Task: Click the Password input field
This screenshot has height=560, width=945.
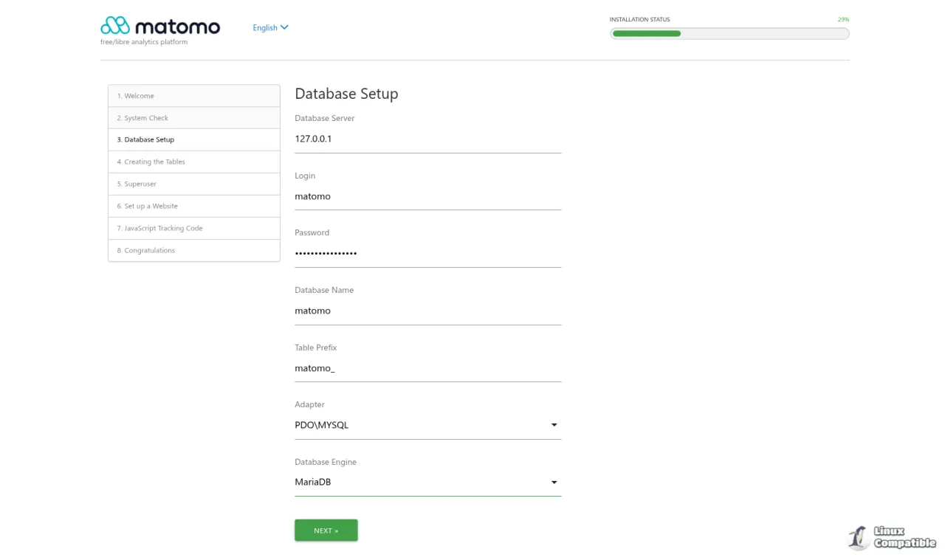Action: [x=428, y=253]
